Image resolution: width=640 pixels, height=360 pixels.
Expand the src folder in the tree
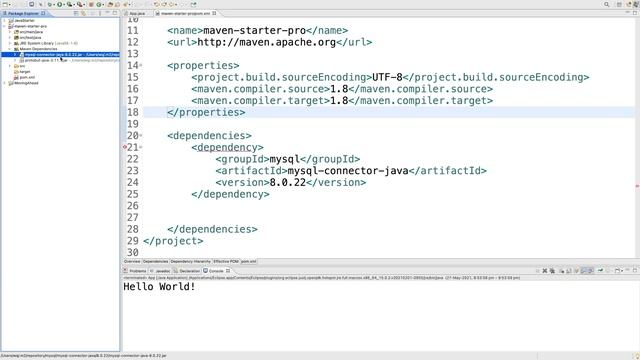(10, 66)
